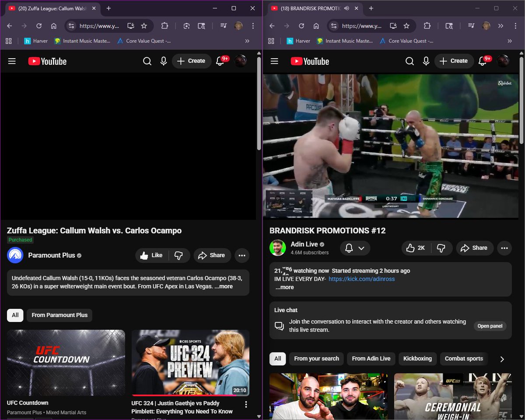Click the Create button in the left window
The width and height of the screenshot is (525, 420).
pyautogui.click(x=191, y=61)
